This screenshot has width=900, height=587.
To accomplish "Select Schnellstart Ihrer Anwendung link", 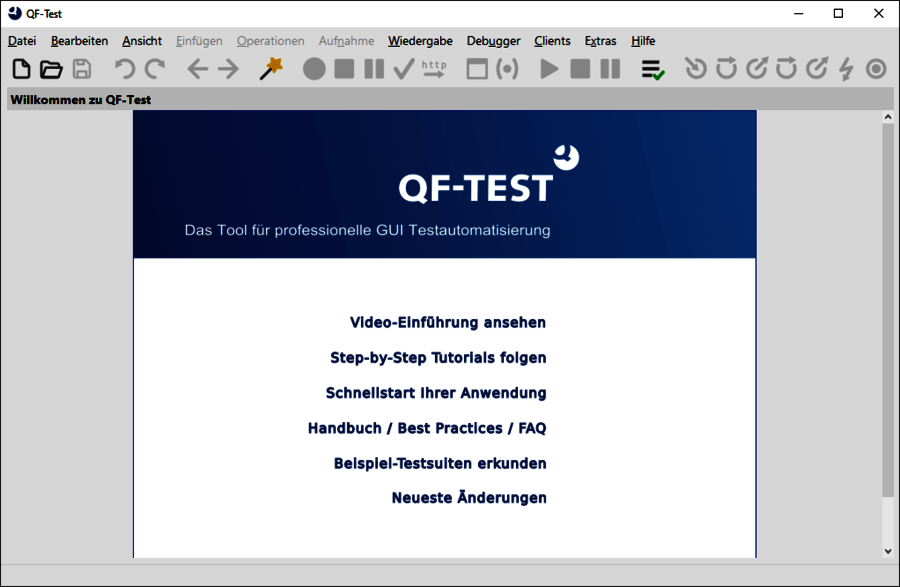I will pyautogui.click(x=436, y=393).
